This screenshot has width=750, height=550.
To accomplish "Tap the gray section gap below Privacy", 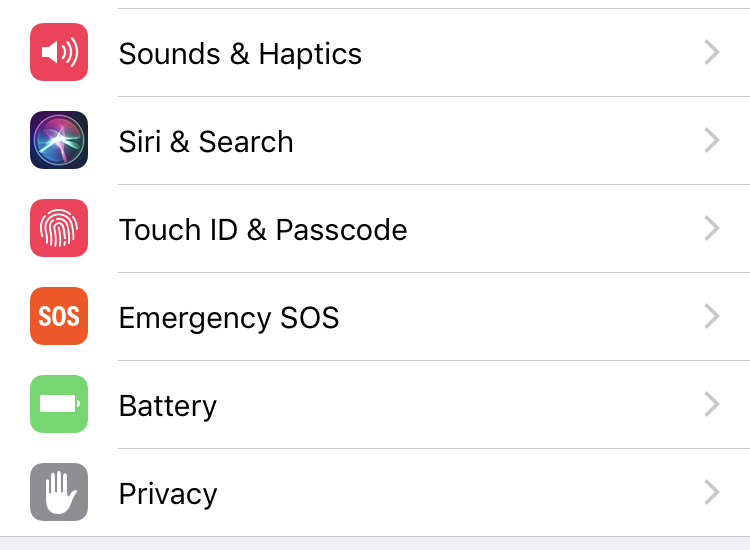I will pos(375,544).
